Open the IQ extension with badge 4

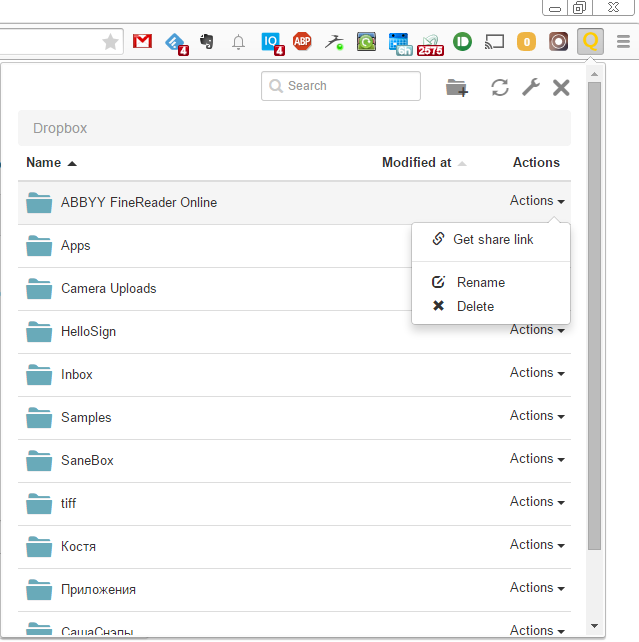(272, 43)
